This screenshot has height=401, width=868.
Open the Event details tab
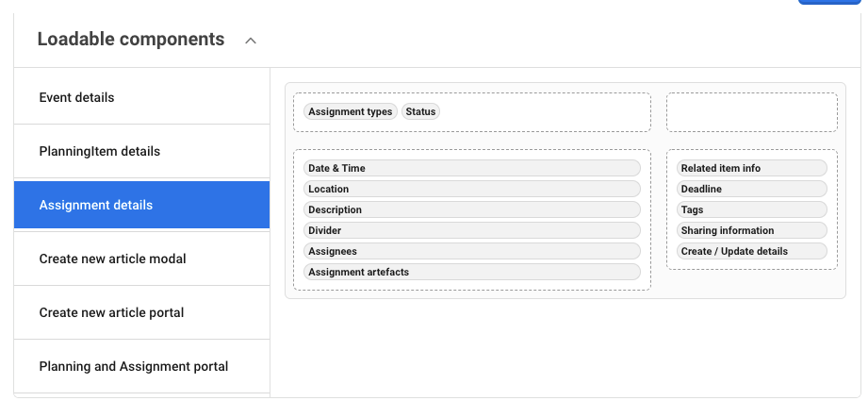tap(141, 97)
